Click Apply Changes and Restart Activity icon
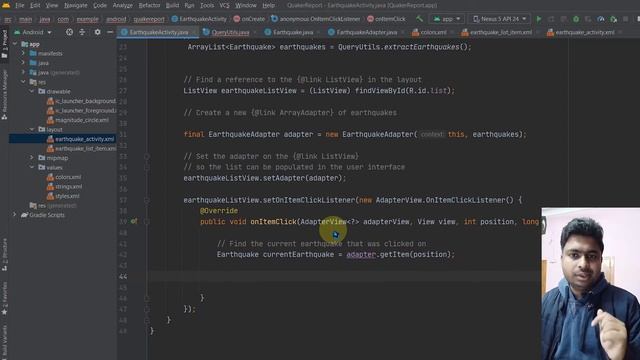Image resolution: width=640 pixels, height=360 pixels. pos(551,19)
